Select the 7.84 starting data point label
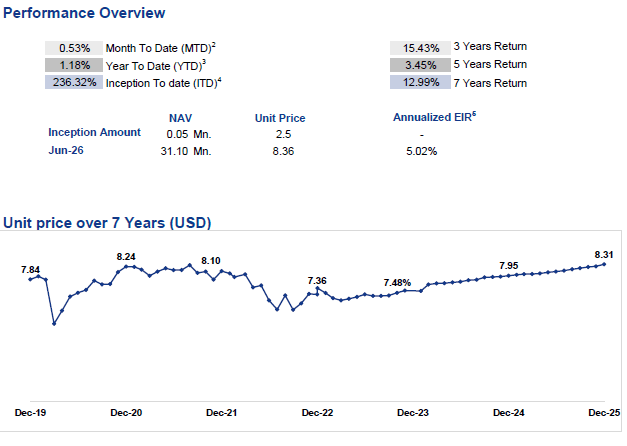Screen dimensions: 627x446 (x=30, y=270)
